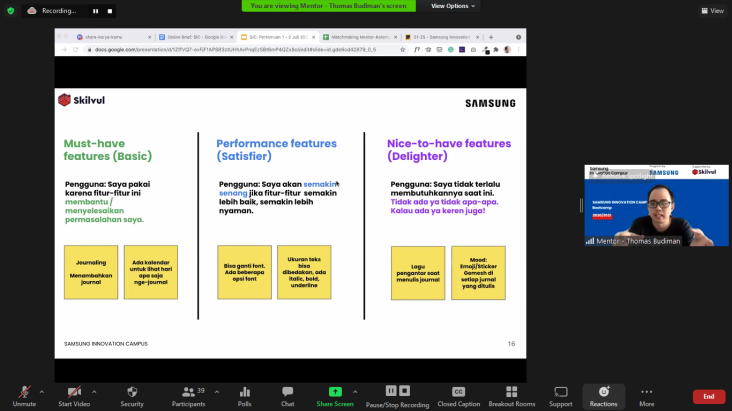Select the 'Ada kalendar' sticky note
Viewport: 732px width, 411px height.
(x=151, y=272)
